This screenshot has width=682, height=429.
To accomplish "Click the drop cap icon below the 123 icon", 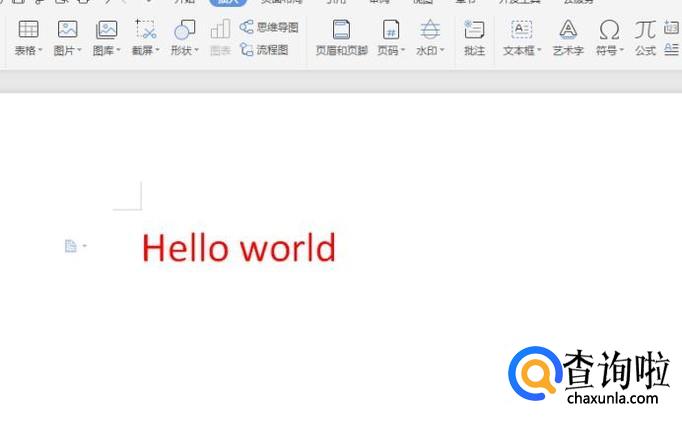I will 672,49.
